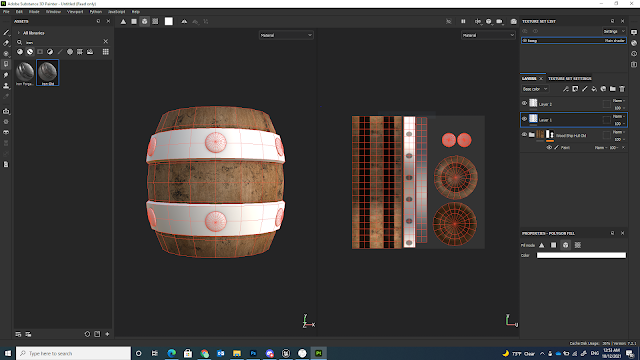Toggle visibility of Layer 2
This screenshot has width=640, height=360.
(x=524, y=103)
